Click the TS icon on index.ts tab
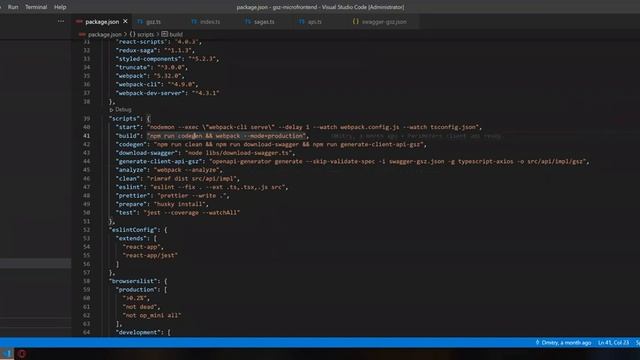640x360 pixels. click(194, 22)
